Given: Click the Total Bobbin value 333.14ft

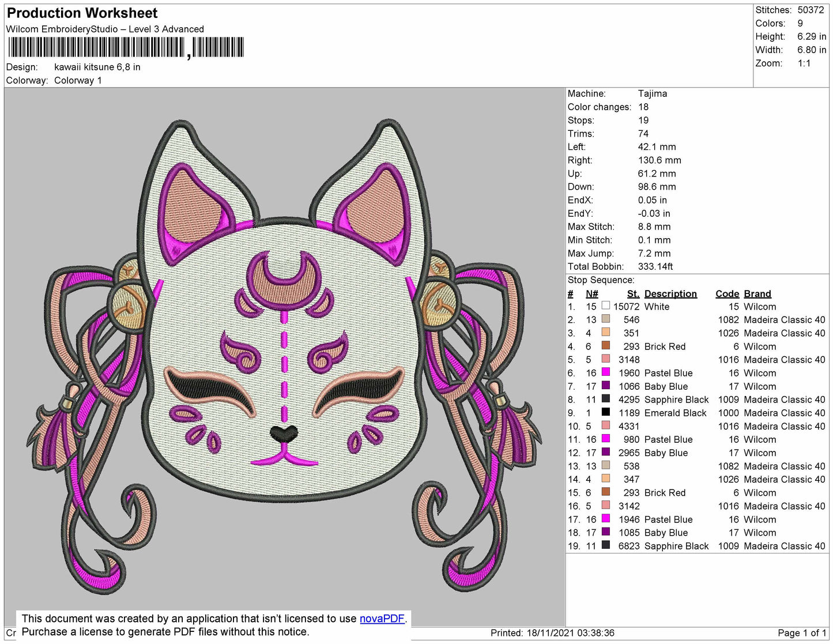Looking at the screenshot, I should (655, 266).
